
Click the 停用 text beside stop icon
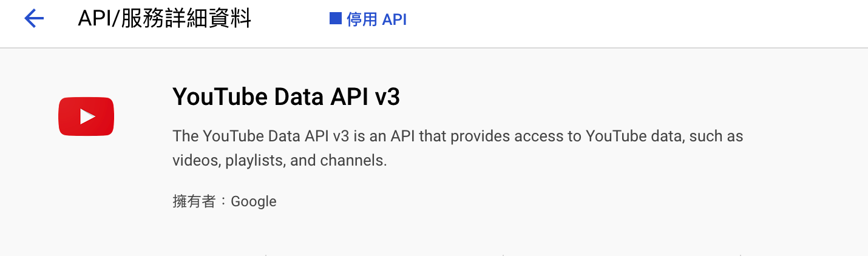(362, 19)
